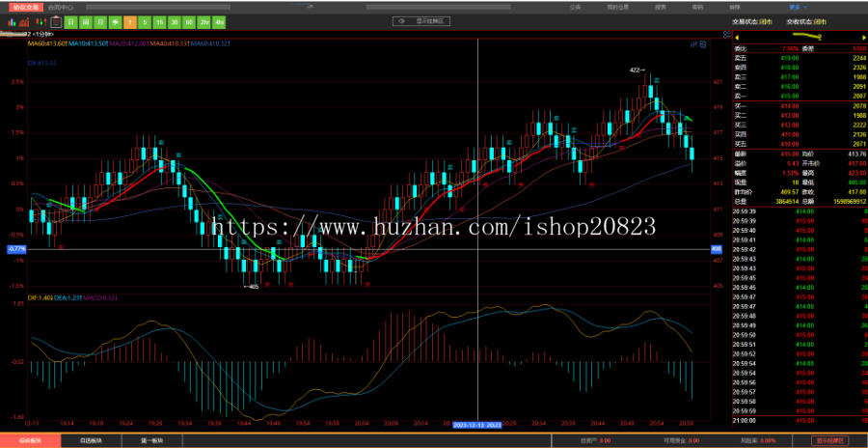Image resolution: width=868 pixels, height=448 pixels.
Task: Select the 60 minute period button
Action: (x=189, y=22)
